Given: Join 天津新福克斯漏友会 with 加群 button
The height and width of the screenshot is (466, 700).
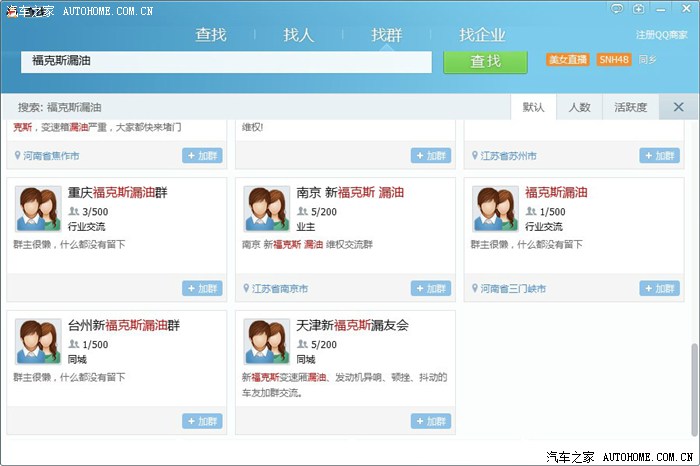Looking at the screenshot, I should pos(431,421).
